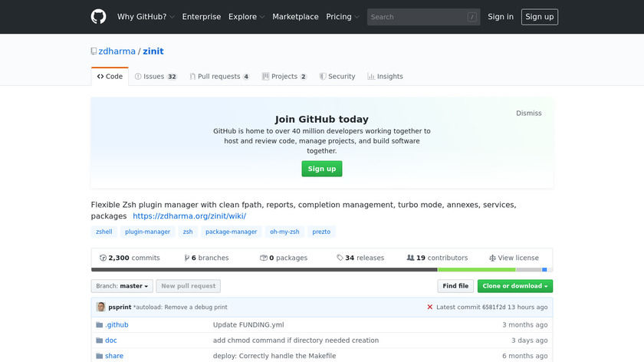644x362 pixels.
Task: Expand the Explore menu
Action: [x=246, y=17]
